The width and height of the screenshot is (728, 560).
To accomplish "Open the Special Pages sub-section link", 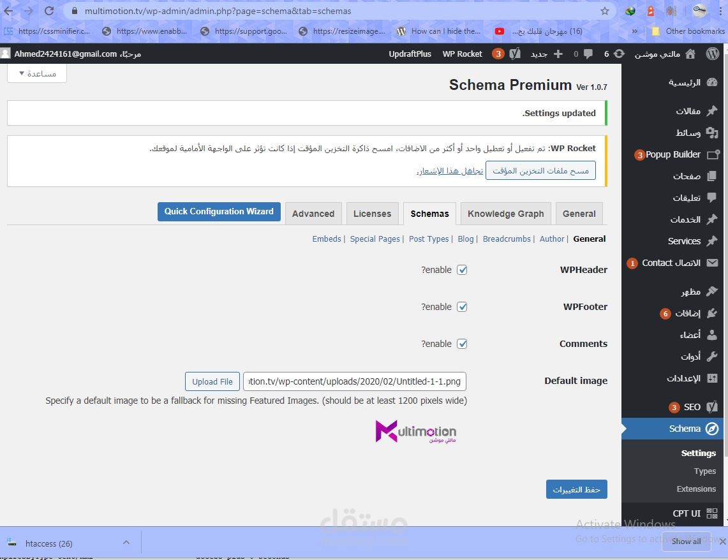I will point(375,239).
